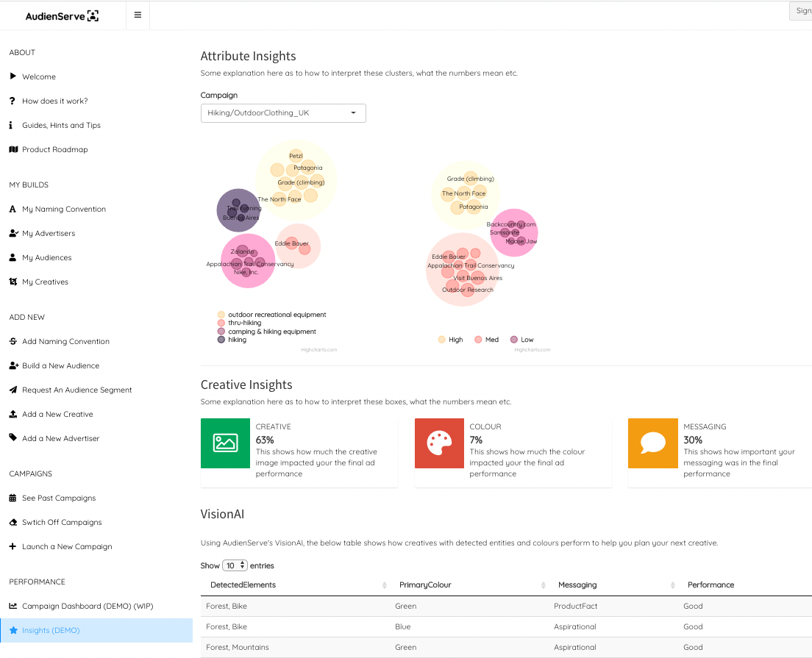
Task: Click the person icon for My Audiences
Action: point(13,257)
